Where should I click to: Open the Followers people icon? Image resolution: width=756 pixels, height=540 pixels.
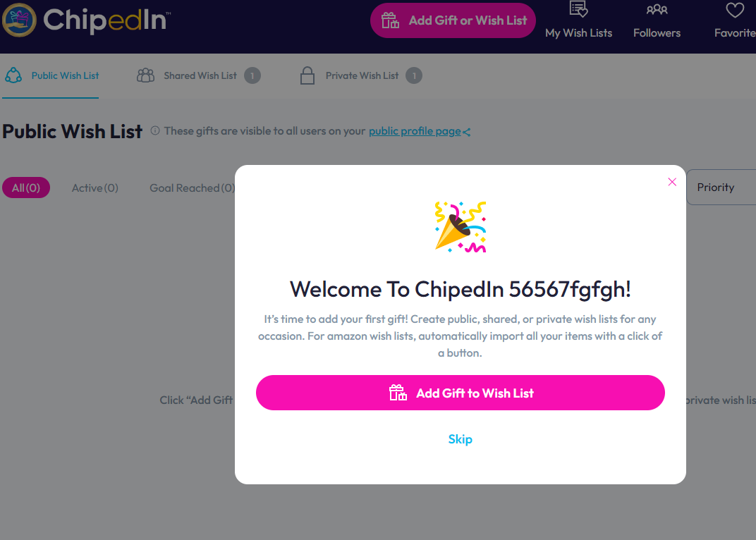[x=657, y=9]
